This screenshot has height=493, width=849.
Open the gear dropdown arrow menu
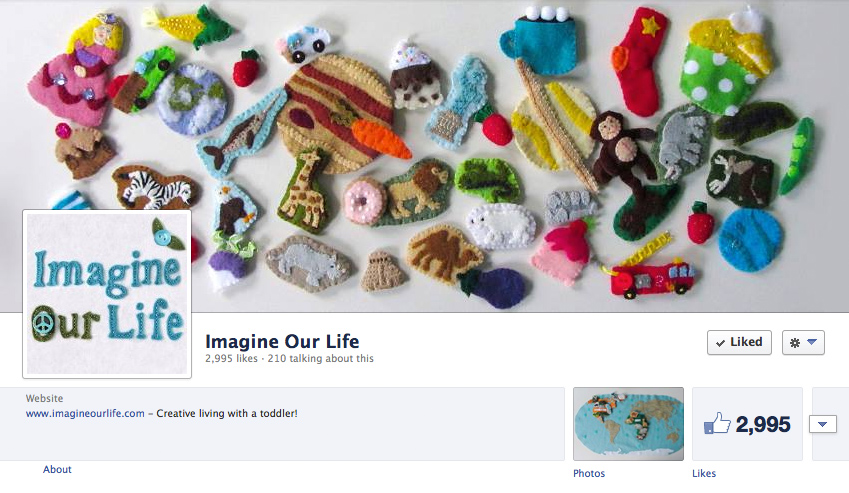tap(812, 342)
